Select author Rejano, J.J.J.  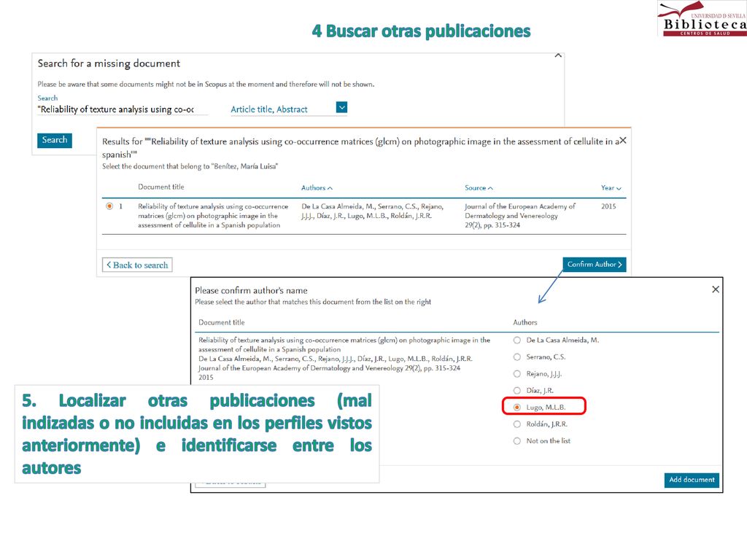[x=517, y=374]
